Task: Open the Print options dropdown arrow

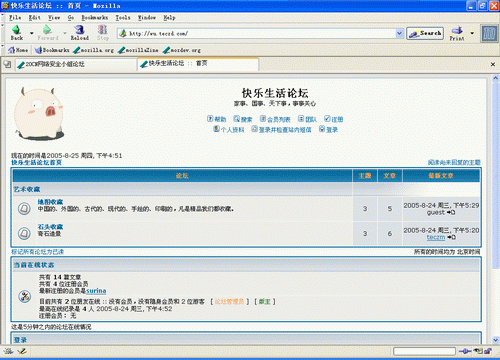Action: [472, 33]
